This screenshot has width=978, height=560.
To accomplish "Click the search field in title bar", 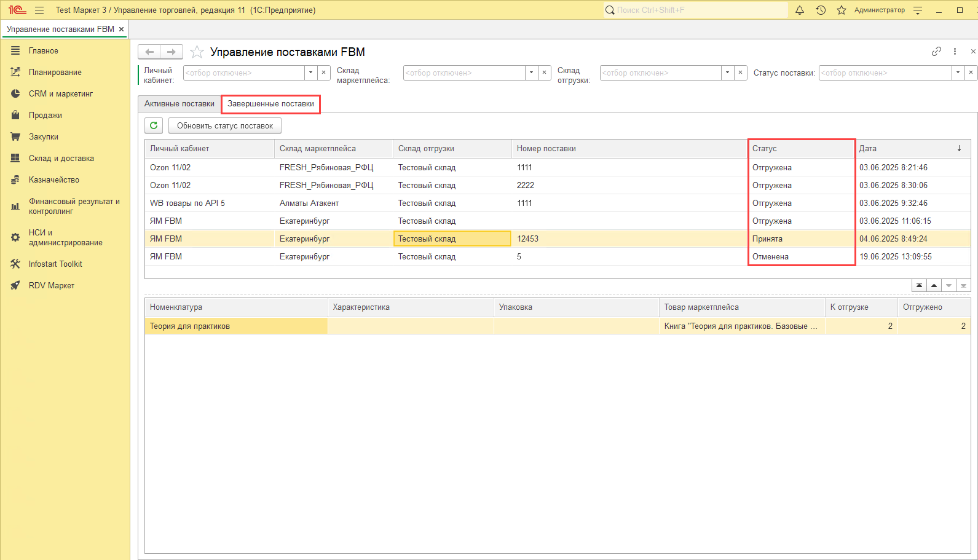I will (695, 10).
